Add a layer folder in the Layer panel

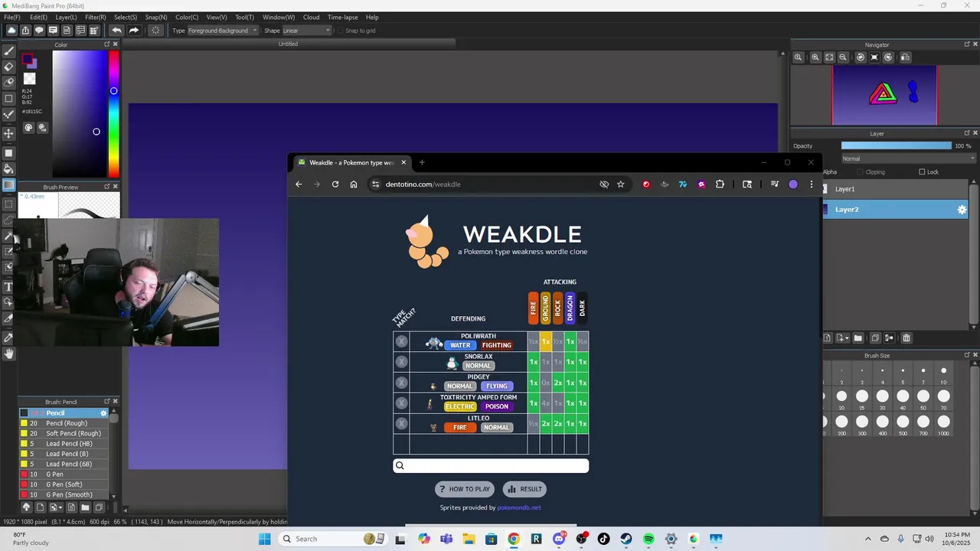click(x=857, y=338)
